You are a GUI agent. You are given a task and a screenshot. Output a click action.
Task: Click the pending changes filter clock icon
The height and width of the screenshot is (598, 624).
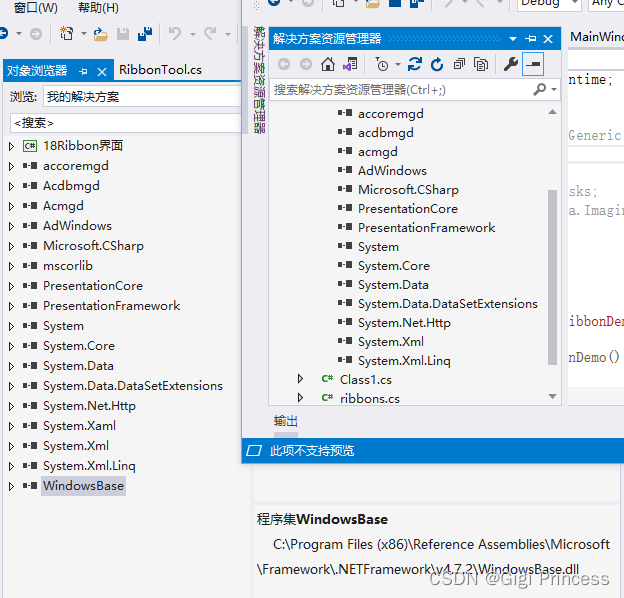tap(382, 64)
